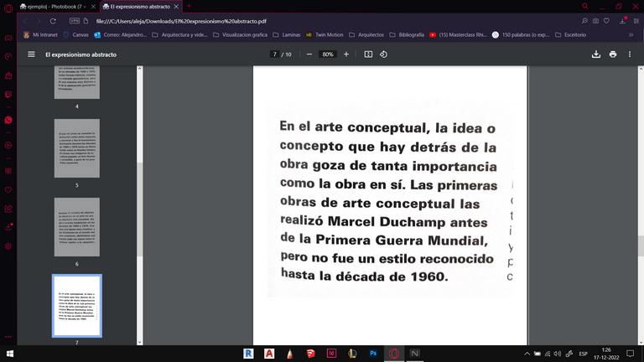
Task: Open the Canvas bookmark
Action: tap(76, 35)
